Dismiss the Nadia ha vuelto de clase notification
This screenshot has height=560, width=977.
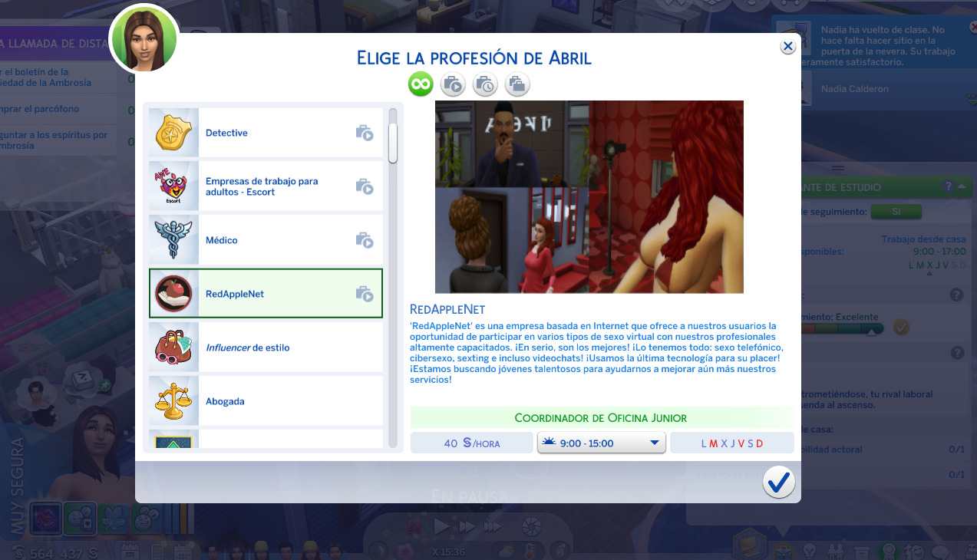point(973,28)
